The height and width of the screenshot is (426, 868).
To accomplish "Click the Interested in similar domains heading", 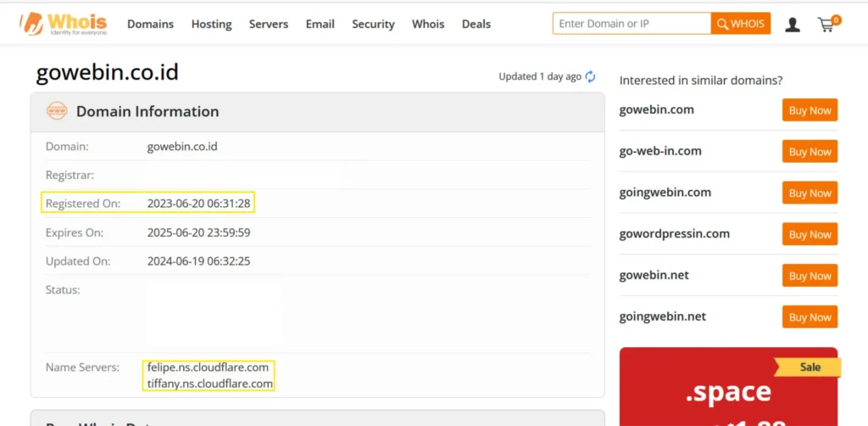I will click(x=701, y=81).
